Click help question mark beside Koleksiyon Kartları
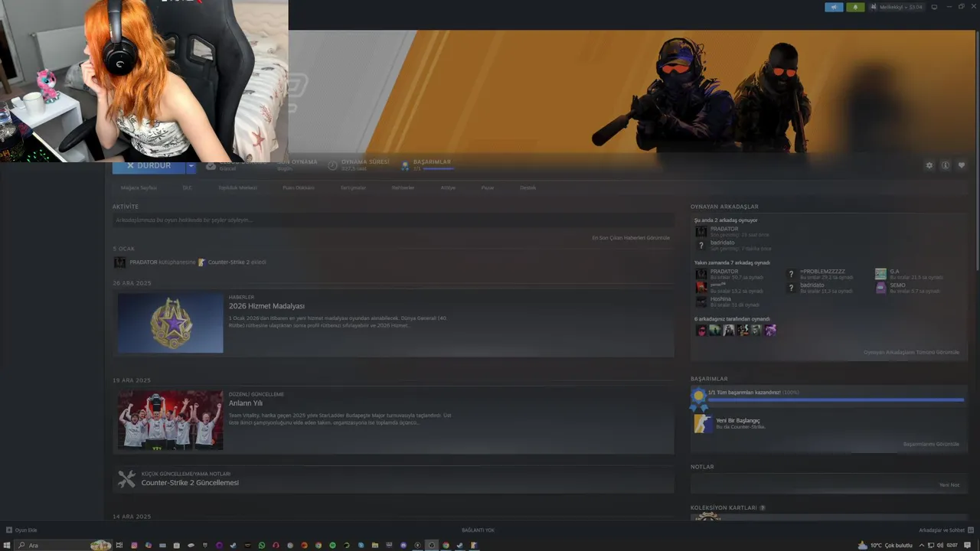 tap(762, 508)
